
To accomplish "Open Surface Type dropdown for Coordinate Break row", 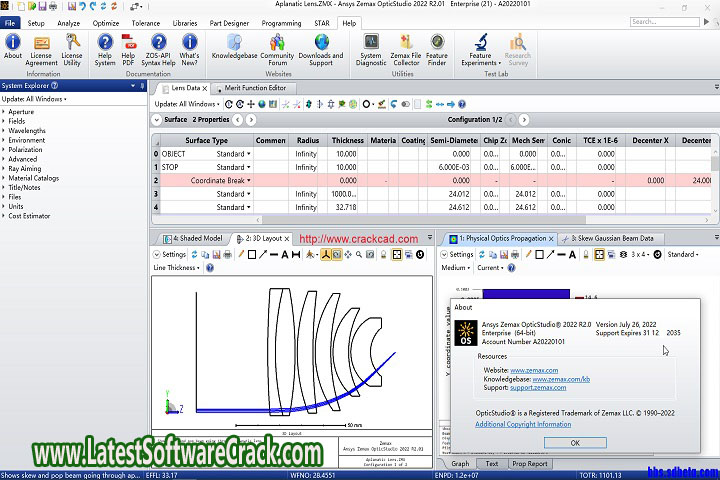I will (249, 181).
